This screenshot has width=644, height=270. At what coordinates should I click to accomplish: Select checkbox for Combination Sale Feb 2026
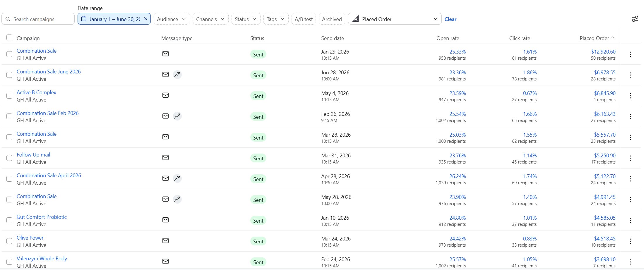coord(9,116)
